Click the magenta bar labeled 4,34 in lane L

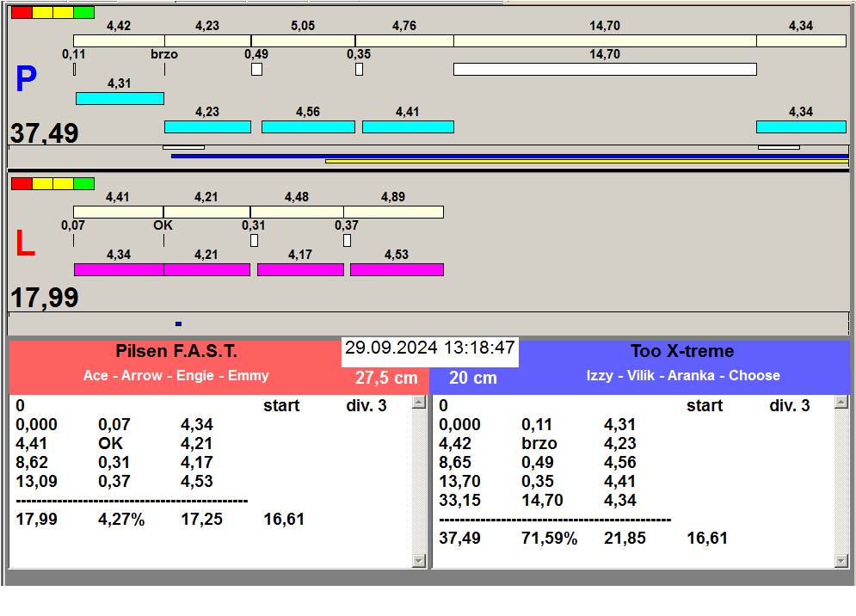(x=119, y=270)
